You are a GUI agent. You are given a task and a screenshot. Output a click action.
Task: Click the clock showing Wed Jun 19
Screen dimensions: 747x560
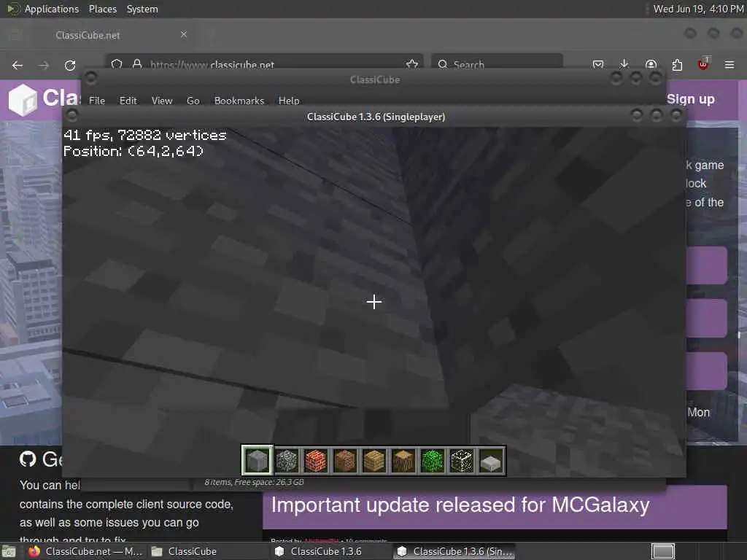698,9
